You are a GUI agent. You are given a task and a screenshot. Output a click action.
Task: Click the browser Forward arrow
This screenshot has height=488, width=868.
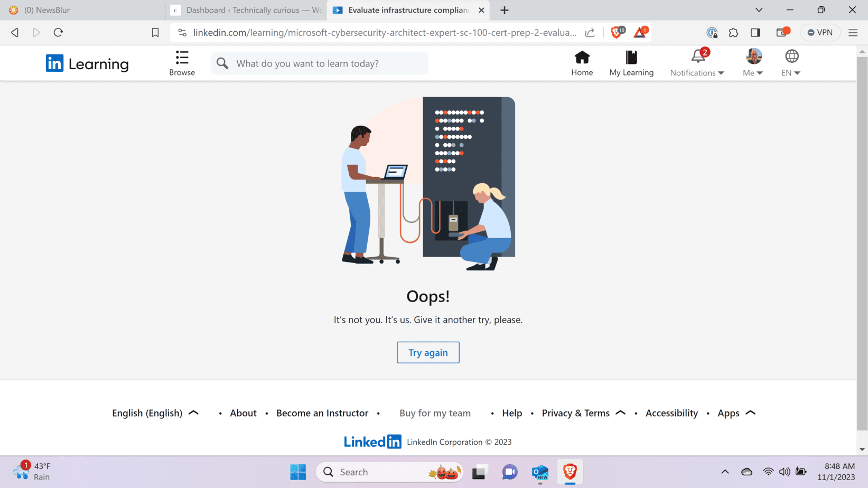36,33
